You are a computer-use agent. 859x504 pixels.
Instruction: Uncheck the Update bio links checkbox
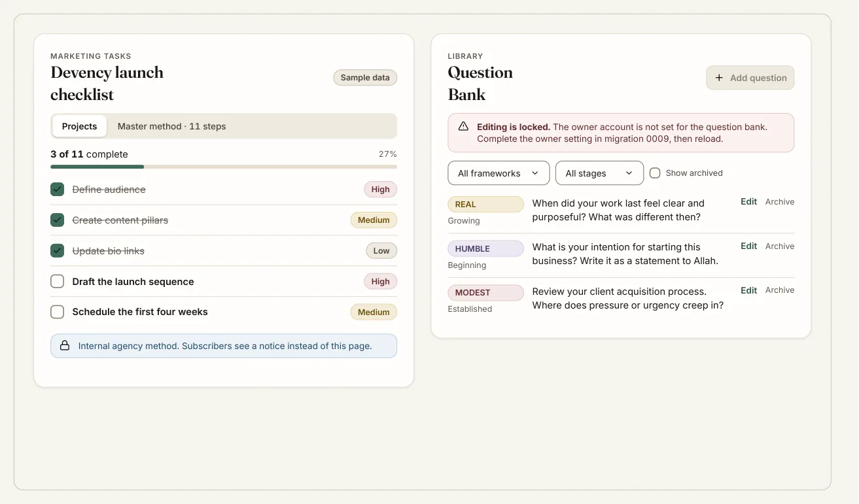[58, 251]
